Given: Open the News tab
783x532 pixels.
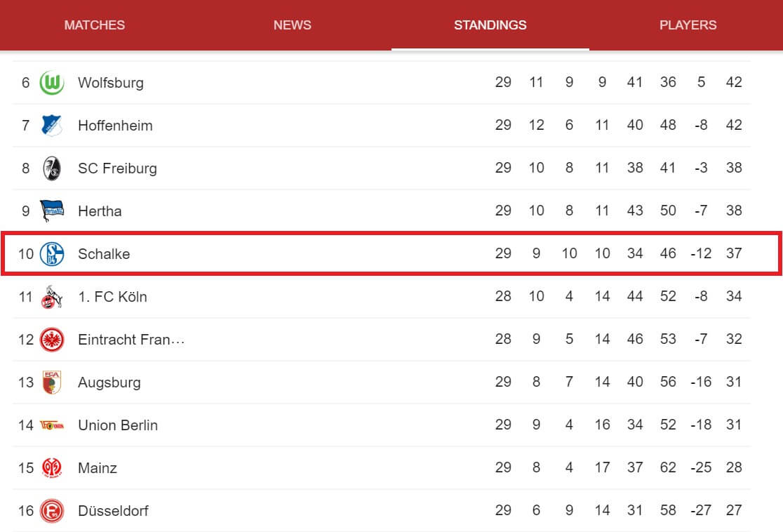Looking at the screenshot, I should (x=292, y=25).
